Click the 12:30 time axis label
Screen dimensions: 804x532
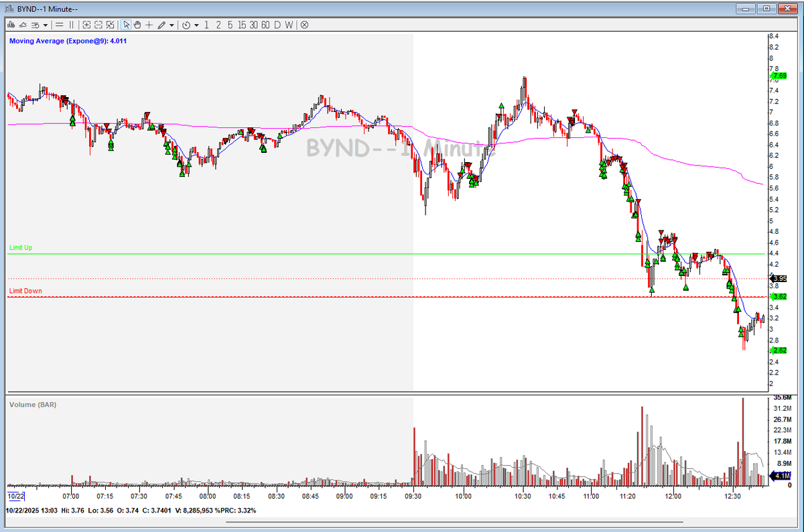pyautogui.click(x=733, y=496)
